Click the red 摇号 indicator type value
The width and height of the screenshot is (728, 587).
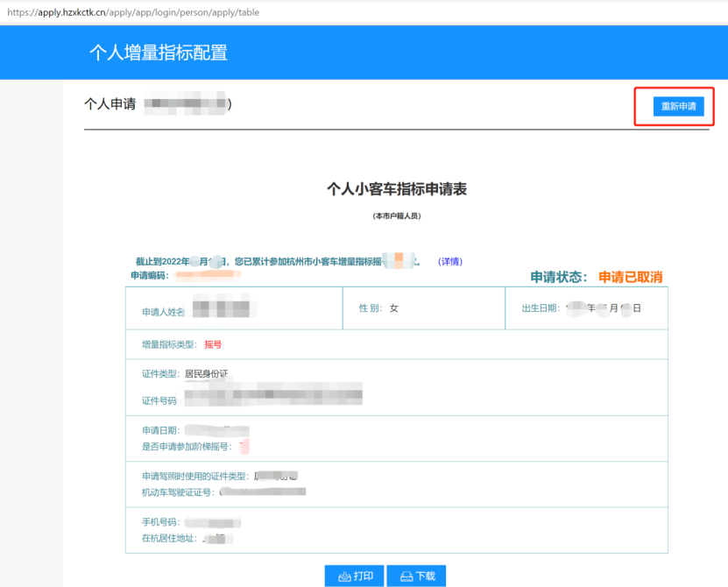(x=213, y=344)
